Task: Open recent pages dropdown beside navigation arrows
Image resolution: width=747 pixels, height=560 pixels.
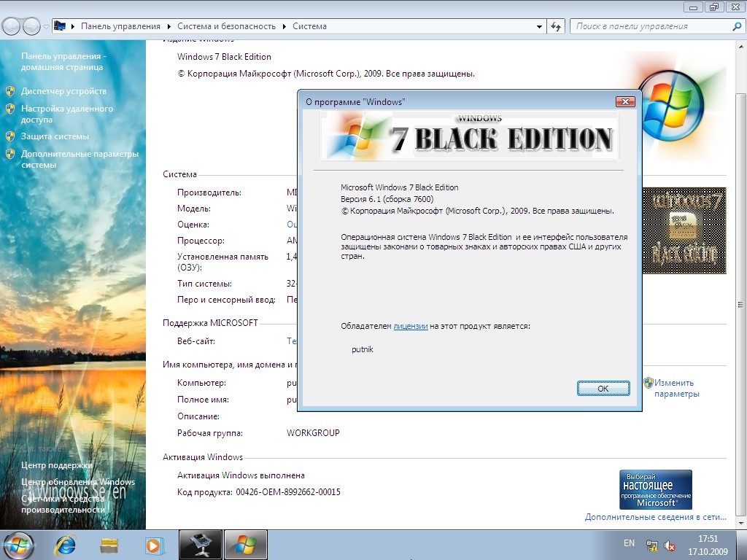Action: pyautogui.click(x=46, y=27)
